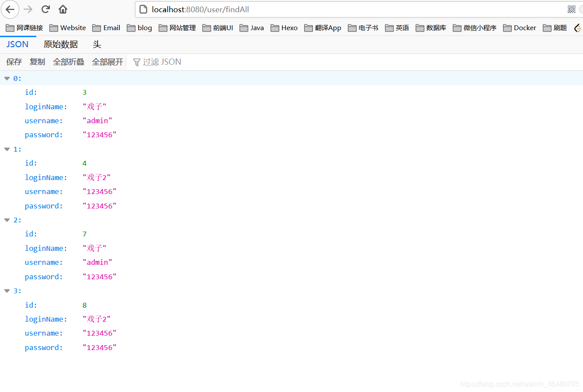The image size is (583, 392).
Task: Open the 网课链接 bookmark folder
Action: click(x=24, y=28)
